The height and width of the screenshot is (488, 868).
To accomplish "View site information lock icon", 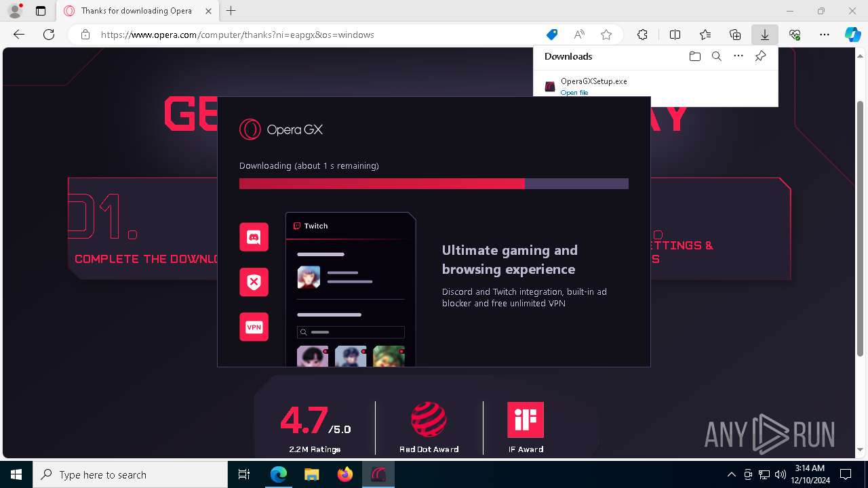I will coord(85,35).
